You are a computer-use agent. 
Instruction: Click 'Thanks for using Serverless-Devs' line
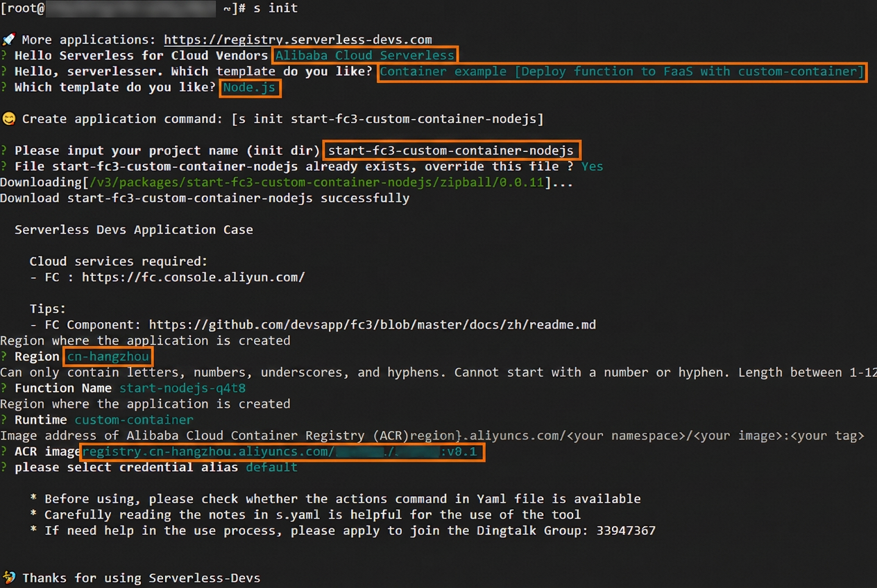pyautogui.click(x=142, y=578)
